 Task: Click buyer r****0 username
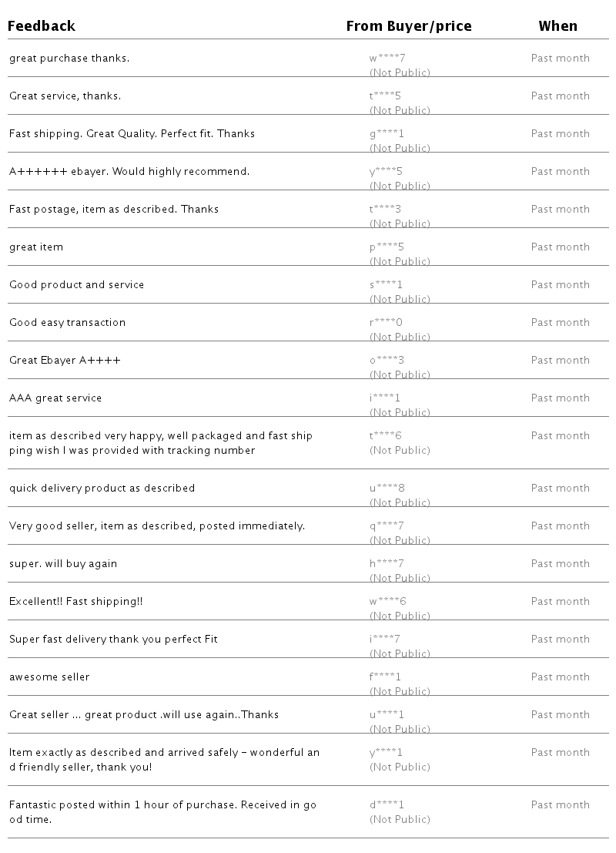[386, 323]
